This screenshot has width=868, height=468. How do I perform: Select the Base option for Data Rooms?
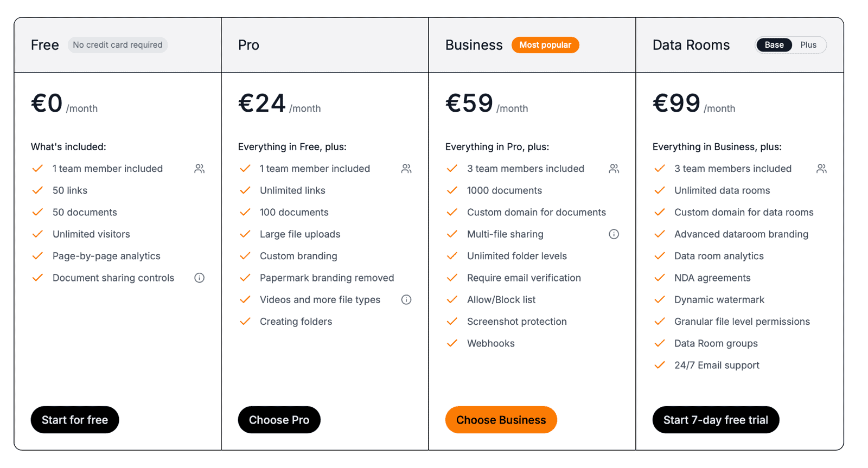(774, 45)
